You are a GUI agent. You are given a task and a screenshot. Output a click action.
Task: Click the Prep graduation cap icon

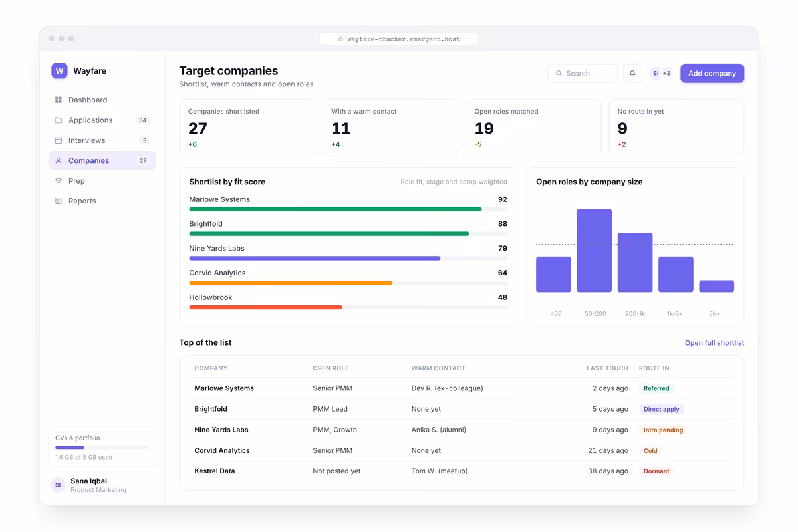pos(59,181)
